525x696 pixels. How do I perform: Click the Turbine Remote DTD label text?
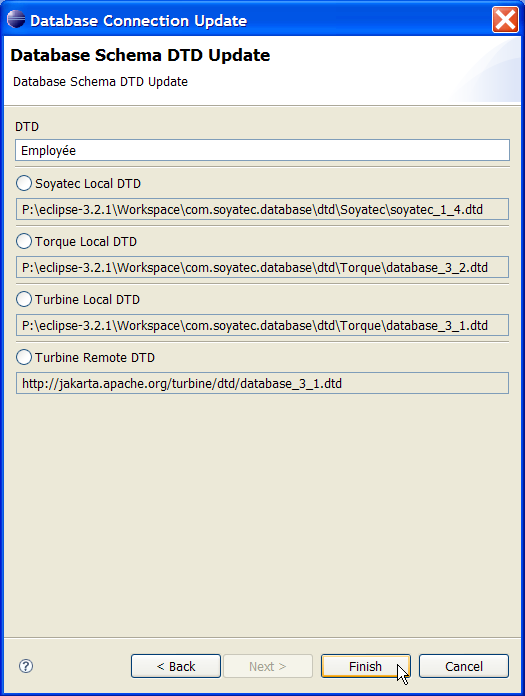(95, 357)
